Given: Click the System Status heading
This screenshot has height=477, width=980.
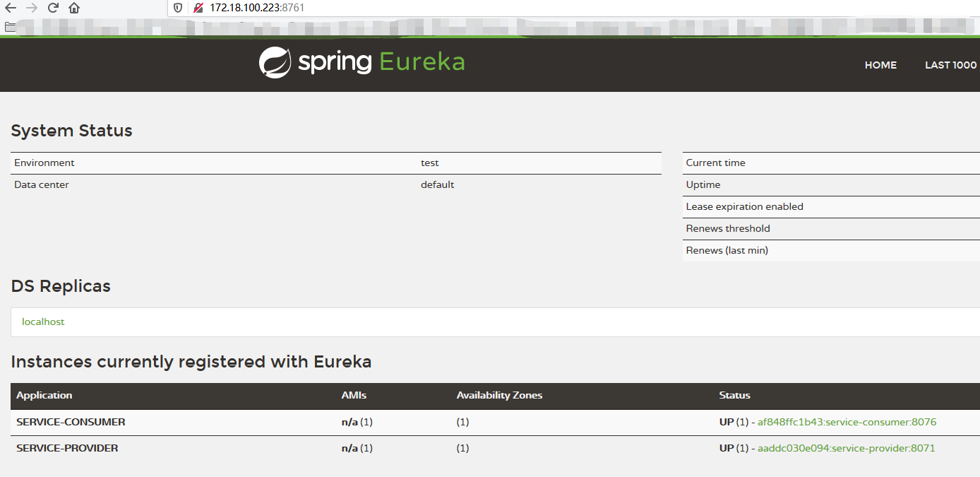Looking at the screenshot, I should (71, 131).
